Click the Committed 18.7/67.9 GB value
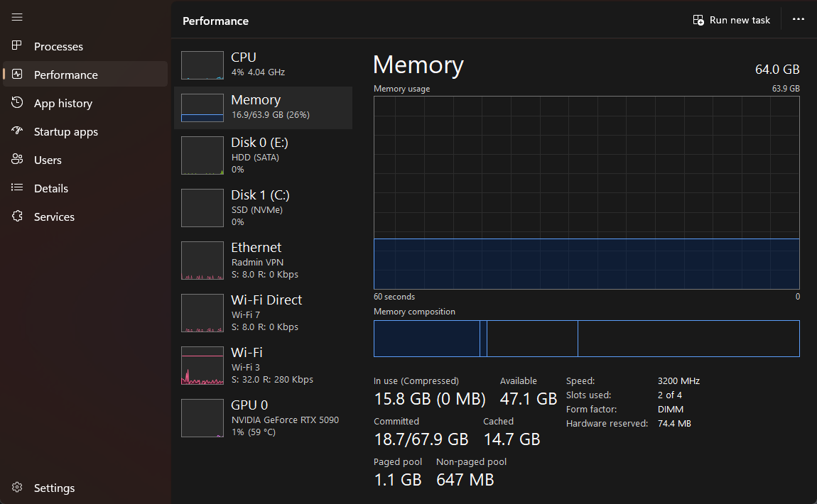Screen dimensions: 817x504 click(x=421, y=439)
